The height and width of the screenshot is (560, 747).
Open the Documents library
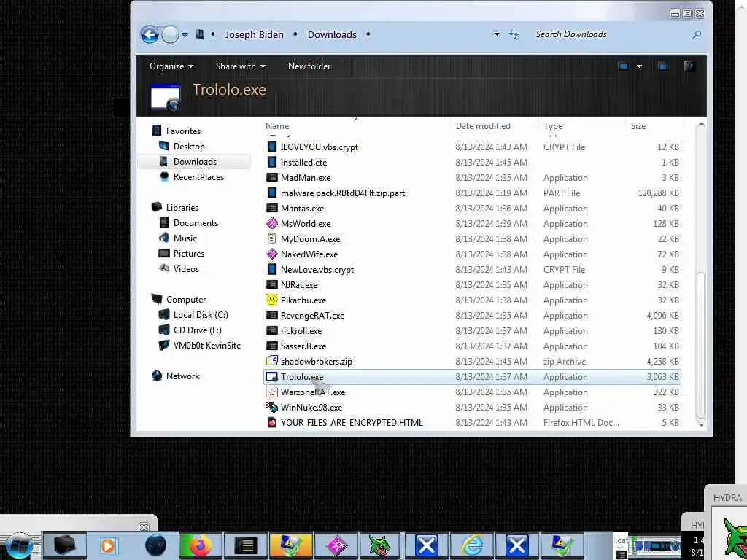pyautogui.click(x=196, y=223)
